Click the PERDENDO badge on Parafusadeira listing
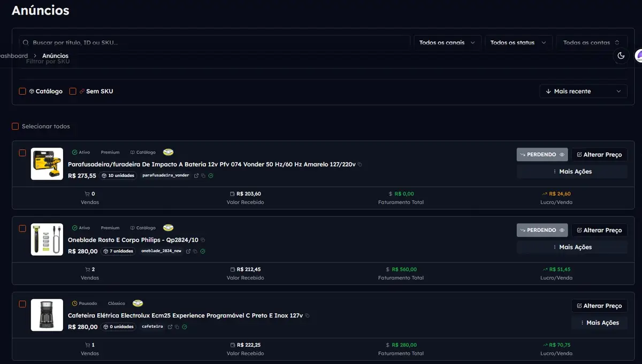This screenshot has height=364, width=642. [x=542, y=154]
